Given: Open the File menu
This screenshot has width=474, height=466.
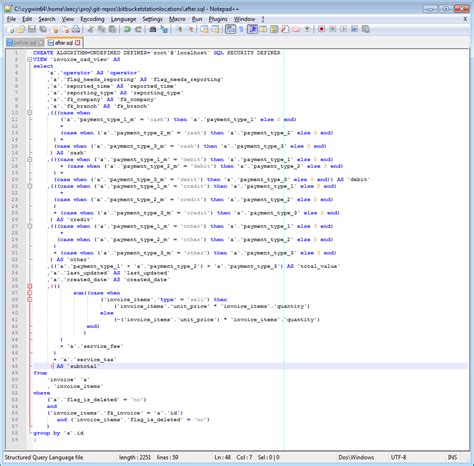Looking at the screenshot, I should coord(11,19).
